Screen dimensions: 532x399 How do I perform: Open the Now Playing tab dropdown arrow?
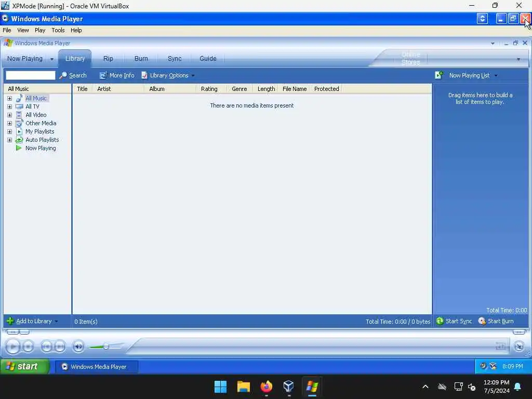tap(52, 59)
